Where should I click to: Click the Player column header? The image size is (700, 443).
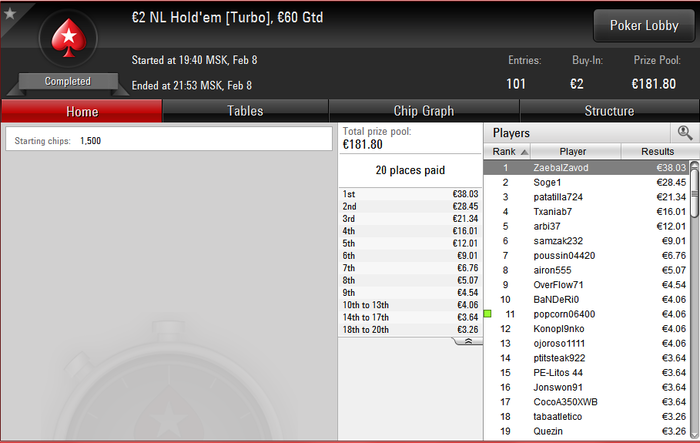coord(575,151)
